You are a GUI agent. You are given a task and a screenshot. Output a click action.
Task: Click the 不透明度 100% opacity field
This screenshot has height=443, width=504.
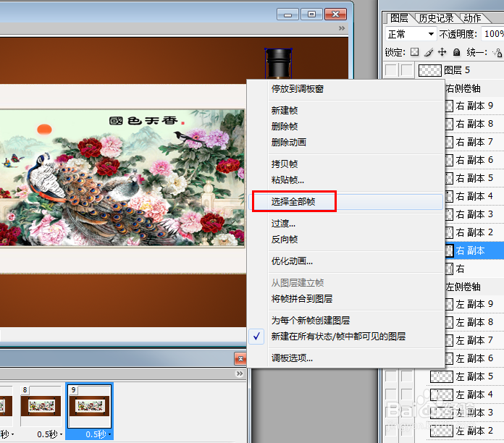tap(493, 34)
